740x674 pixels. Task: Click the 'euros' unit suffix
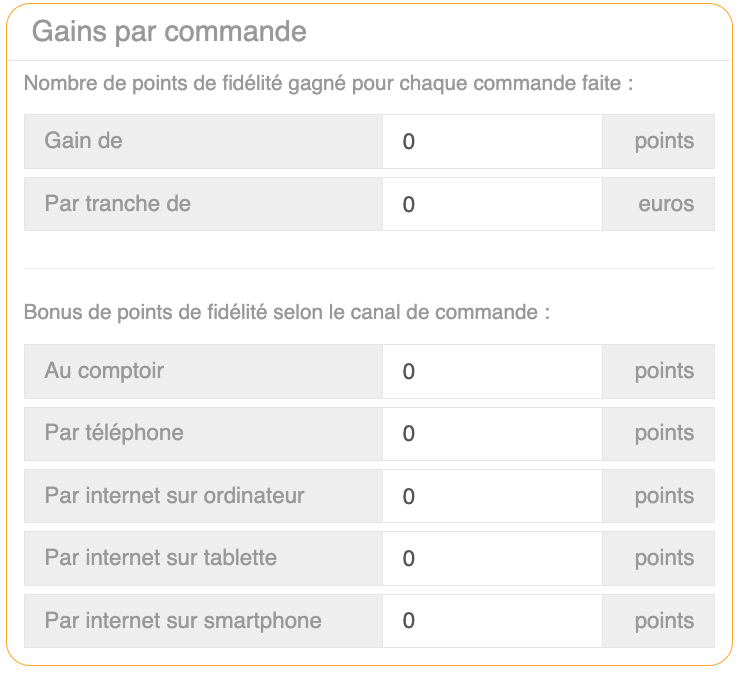pyautogui.click(x=666, y=204)
